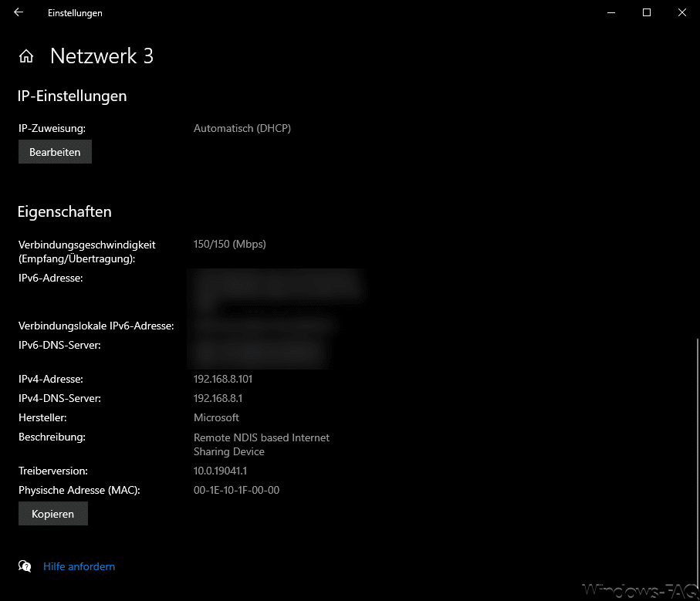The width and height of the screenshot is (700, 601).
Task: Close the Einstellungen window
Action: click(x=682, y=12)
